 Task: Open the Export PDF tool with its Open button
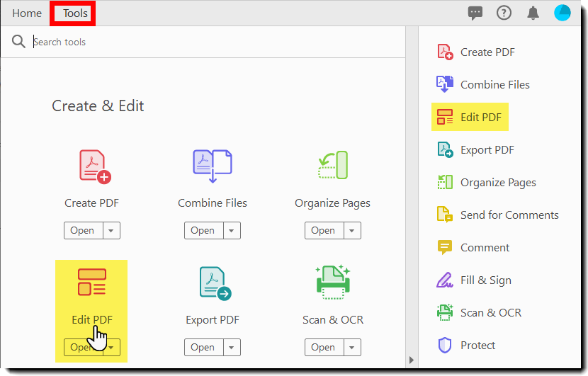[x=203, y=348]
